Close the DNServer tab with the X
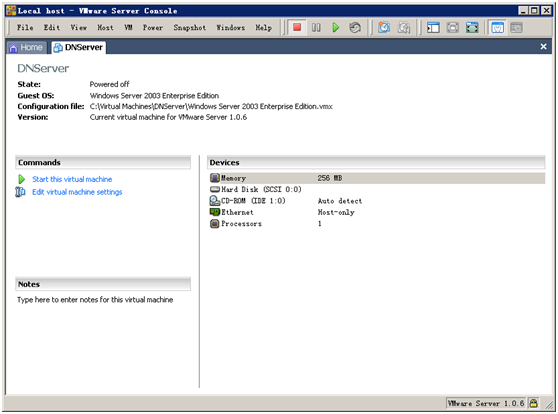558x414 pixels. (x=543, y=47)
